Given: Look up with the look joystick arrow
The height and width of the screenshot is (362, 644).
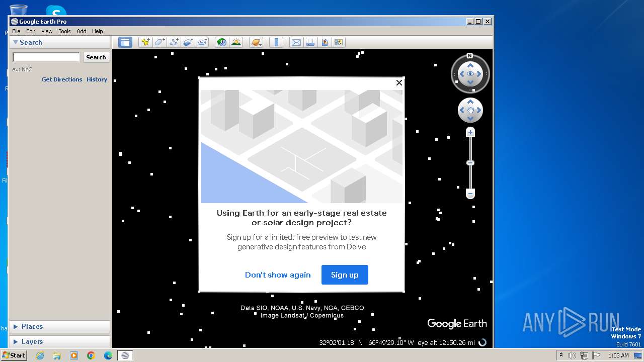Looking at the screenshot, I should click(x=470, y=65).
